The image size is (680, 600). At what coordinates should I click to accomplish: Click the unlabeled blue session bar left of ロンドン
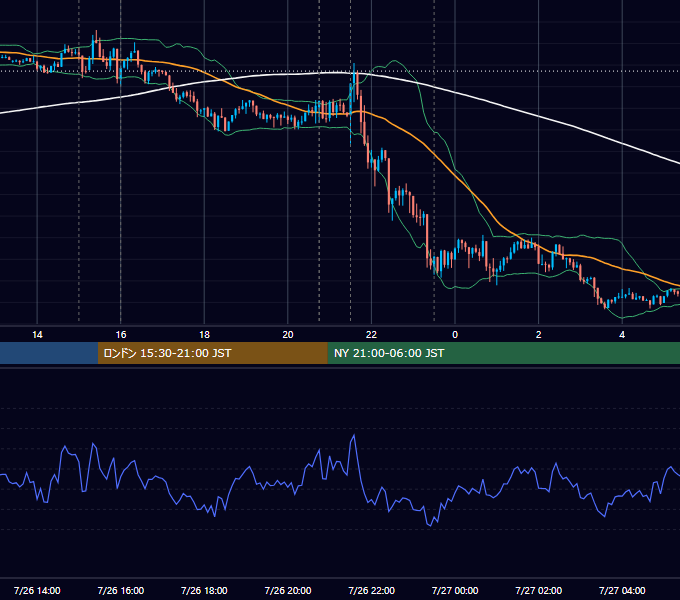pyautogui.click(x=49, y=353)
